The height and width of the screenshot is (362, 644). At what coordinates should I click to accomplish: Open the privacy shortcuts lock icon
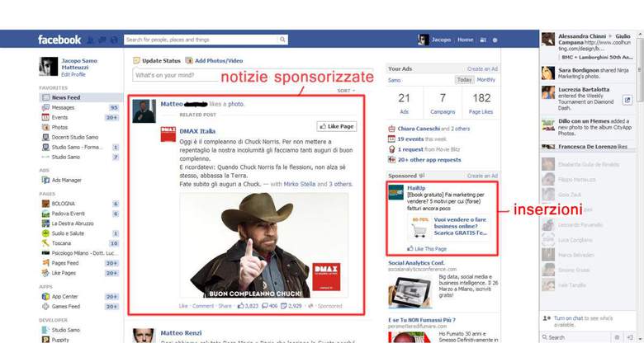(483, 40)
